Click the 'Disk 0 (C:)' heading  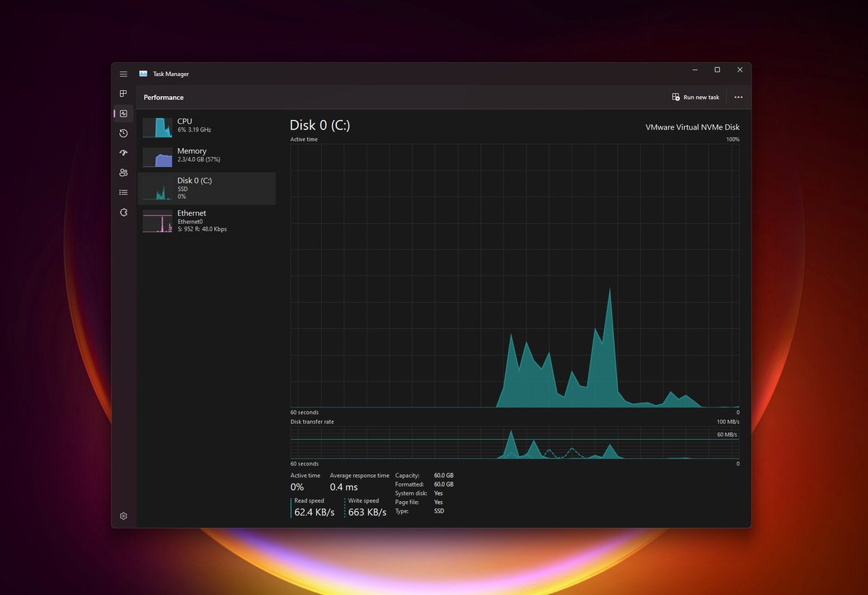[320, 125]
